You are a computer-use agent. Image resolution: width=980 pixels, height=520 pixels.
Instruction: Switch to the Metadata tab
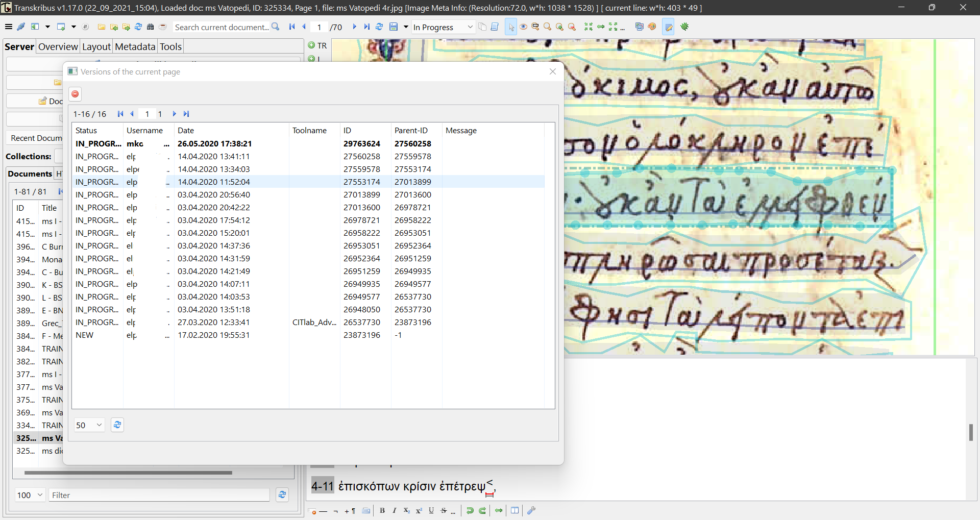(135, 46)
